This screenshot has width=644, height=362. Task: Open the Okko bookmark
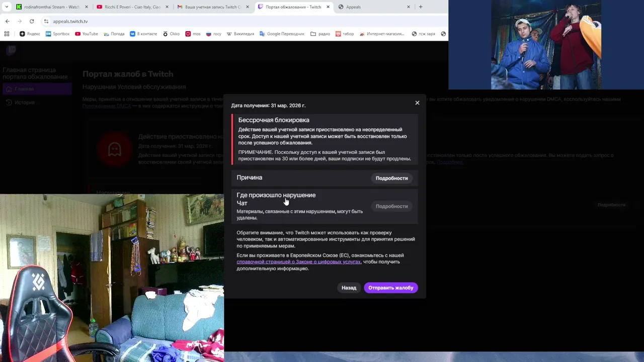click(171, 34)
